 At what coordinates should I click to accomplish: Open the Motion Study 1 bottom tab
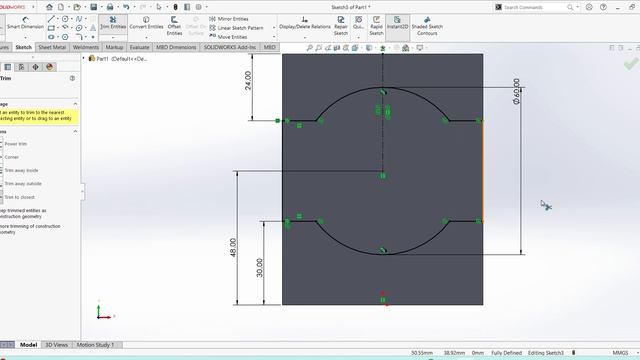tap(96, 345)
